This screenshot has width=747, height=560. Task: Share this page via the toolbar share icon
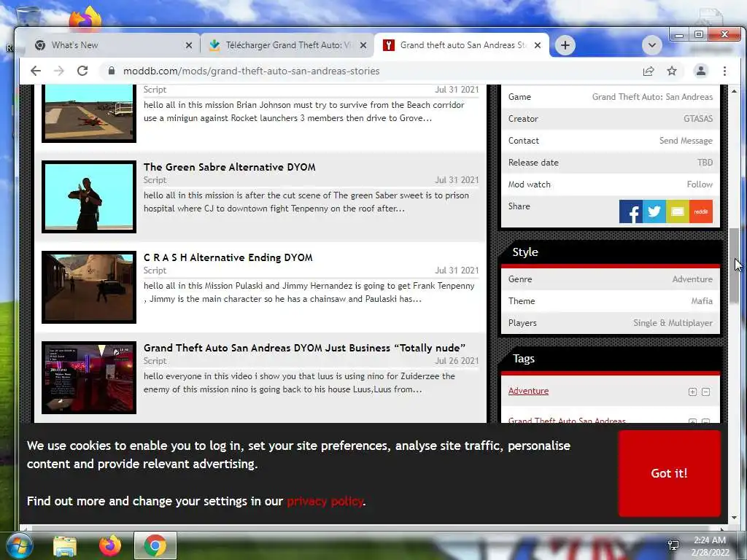tap(649, 71)
